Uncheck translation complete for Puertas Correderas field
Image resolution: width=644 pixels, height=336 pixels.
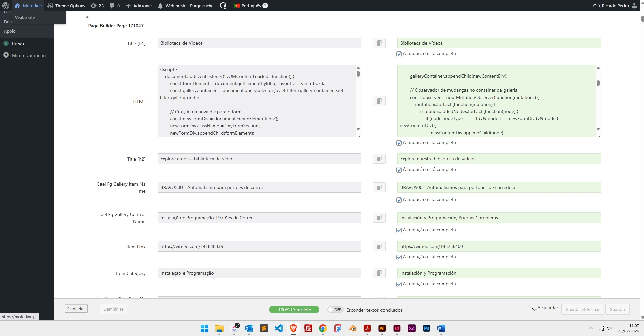pos(399,230)
